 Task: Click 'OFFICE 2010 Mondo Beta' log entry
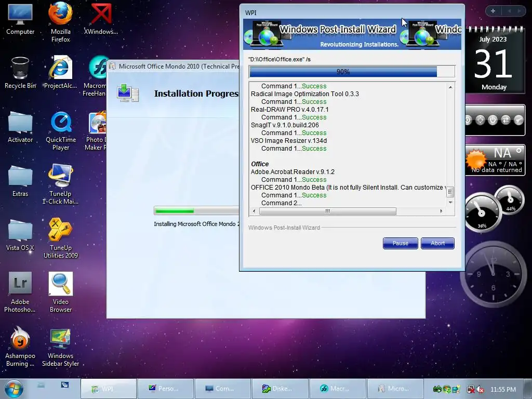pyautogui.click(x=349, y=188)
